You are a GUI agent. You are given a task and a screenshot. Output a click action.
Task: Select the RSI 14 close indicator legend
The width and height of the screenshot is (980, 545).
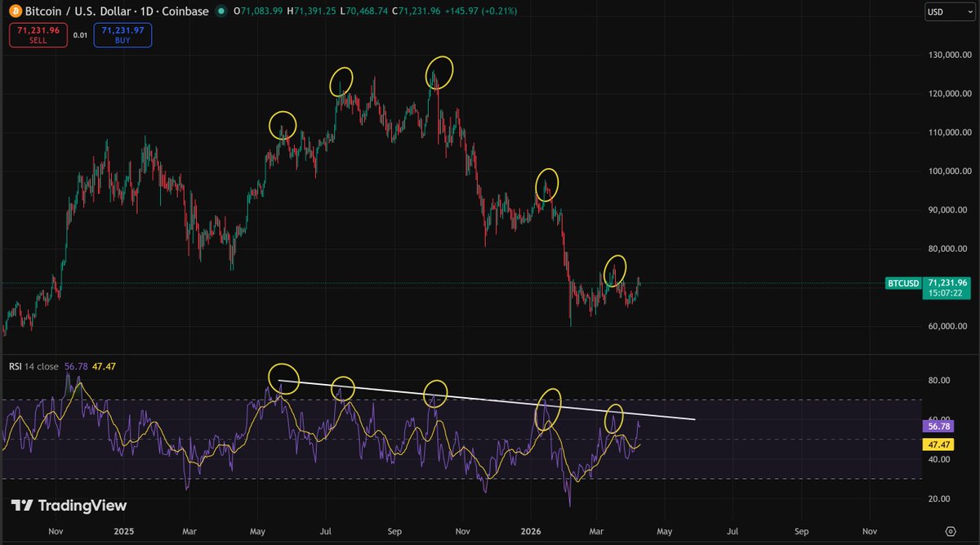pos(34,367)
